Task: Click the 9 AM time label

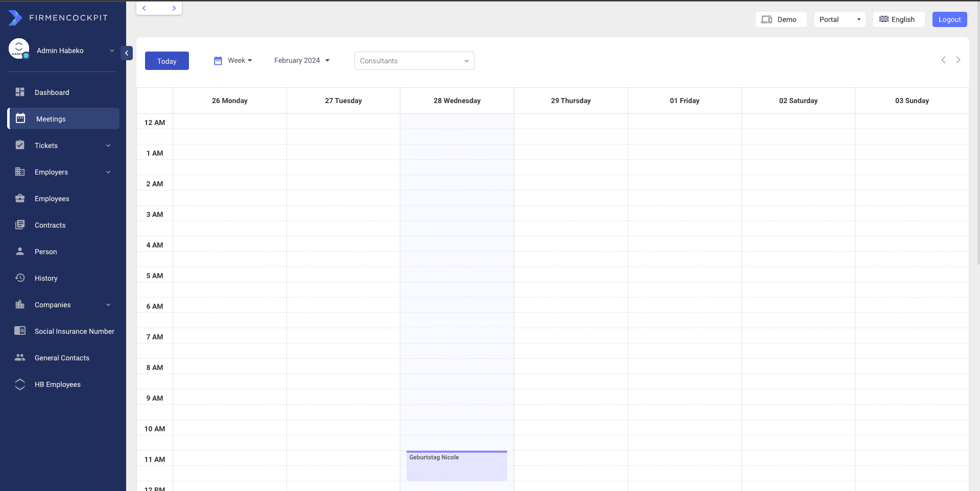Action: pyautogui.click(x=155, y=398)
